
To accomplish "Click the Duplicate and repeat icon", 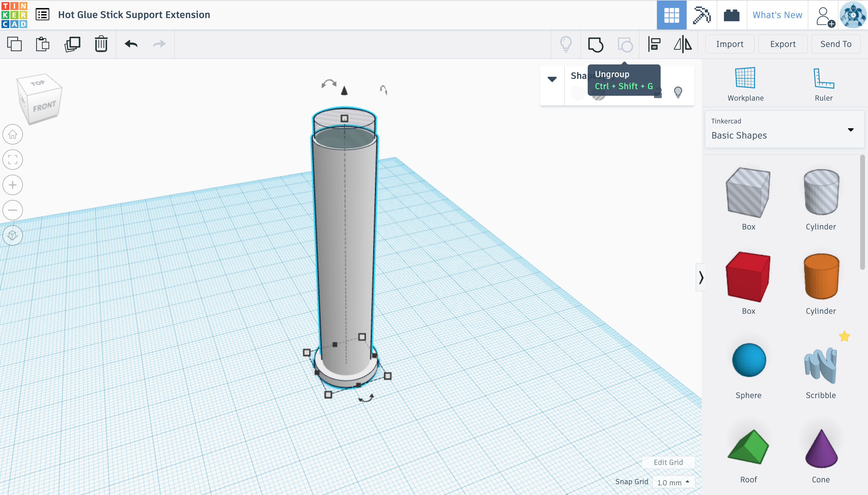I will pos(72,44).
